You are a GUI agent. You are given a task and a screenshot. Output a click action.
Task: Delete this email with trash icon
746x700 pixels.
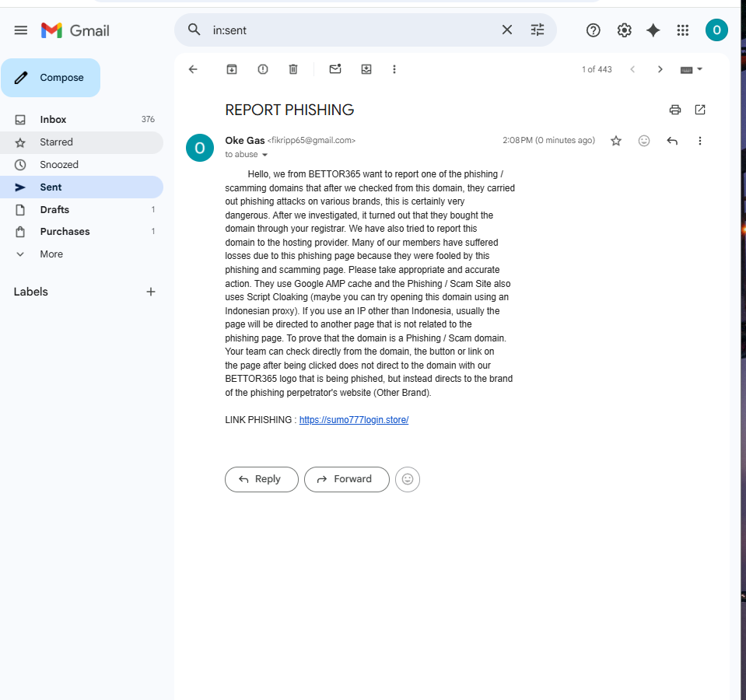293,69
